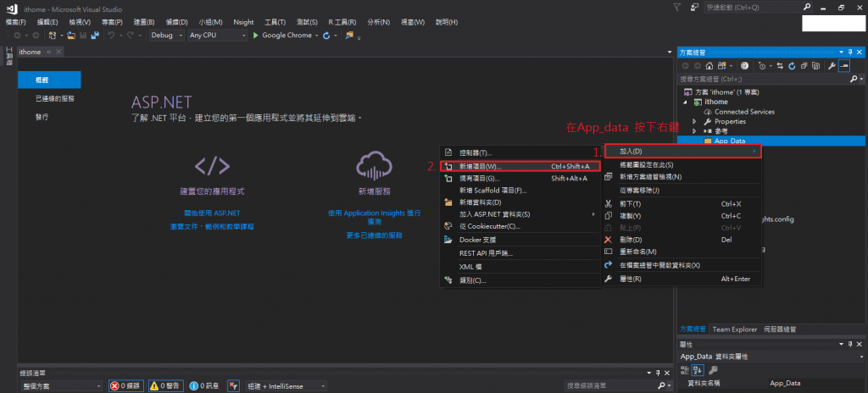
Task: Click Home icon in Solution Explorer toolbar
Action: click(x=709, y=66)
